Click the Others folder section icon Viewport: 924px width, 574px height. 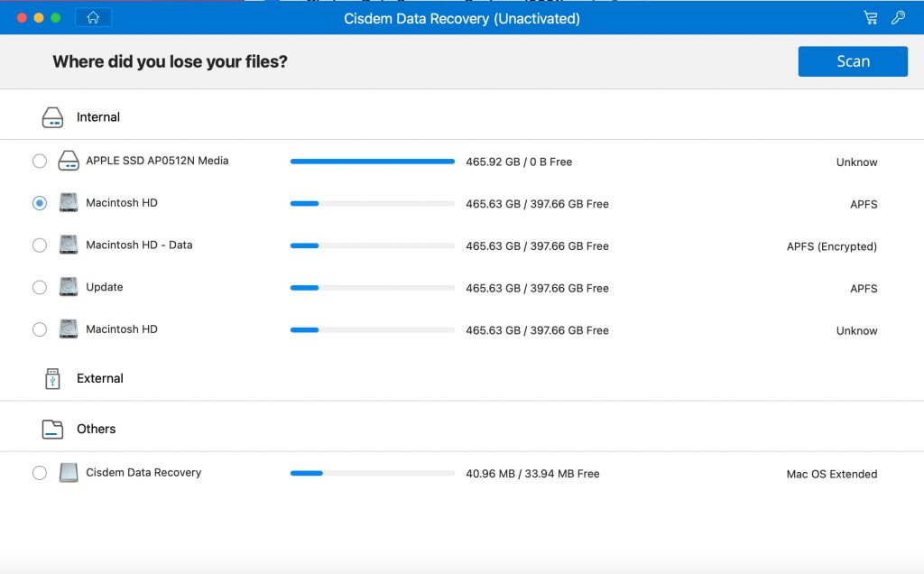(x=52, y=429)
